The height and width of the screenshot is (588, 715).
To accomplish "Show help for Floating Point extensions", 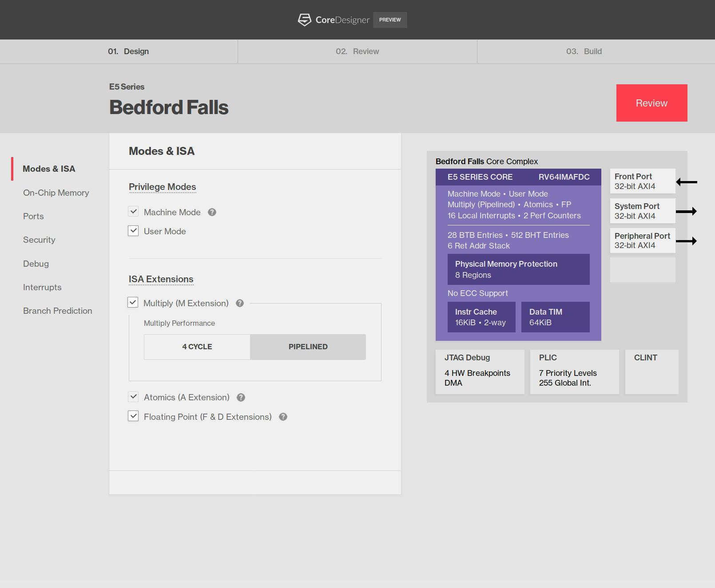I will pyautogui.click(x=283, y=417).
